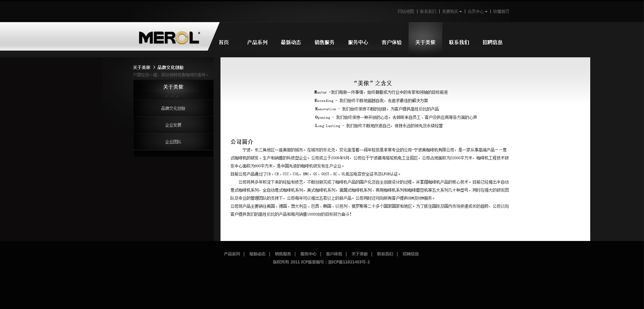Click 联系我们 in the top utility bar

(428, 11)
